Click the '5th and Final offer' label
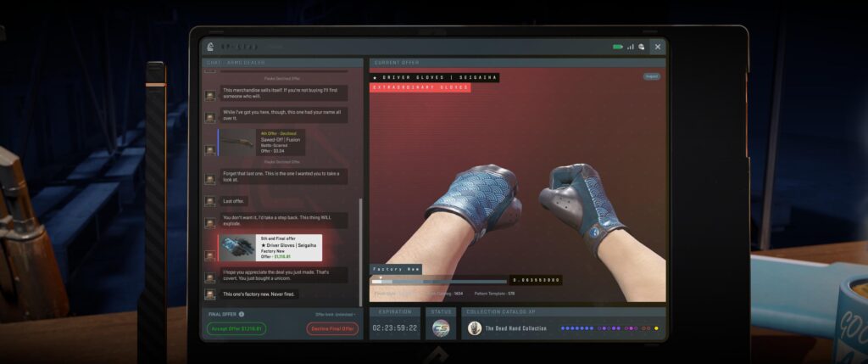This screenshot has height=364, width=868. [x=276, y=238]
